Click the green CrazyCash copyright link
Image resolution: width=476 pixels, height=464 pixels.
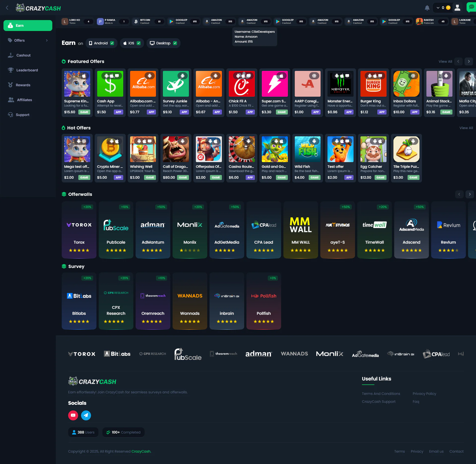point(141,451)
